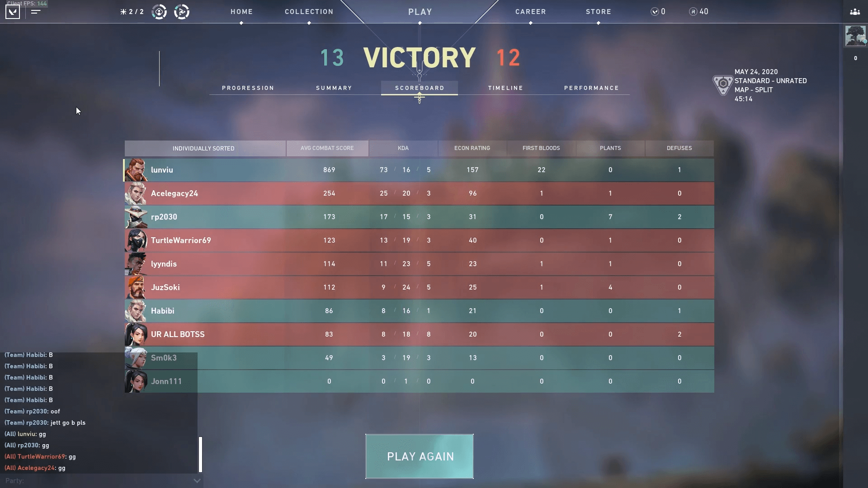Screen dimensions: 868x488
Task: Click the Valorant Points currency icon
Action: pyautogui.click(x=654, y=11)
